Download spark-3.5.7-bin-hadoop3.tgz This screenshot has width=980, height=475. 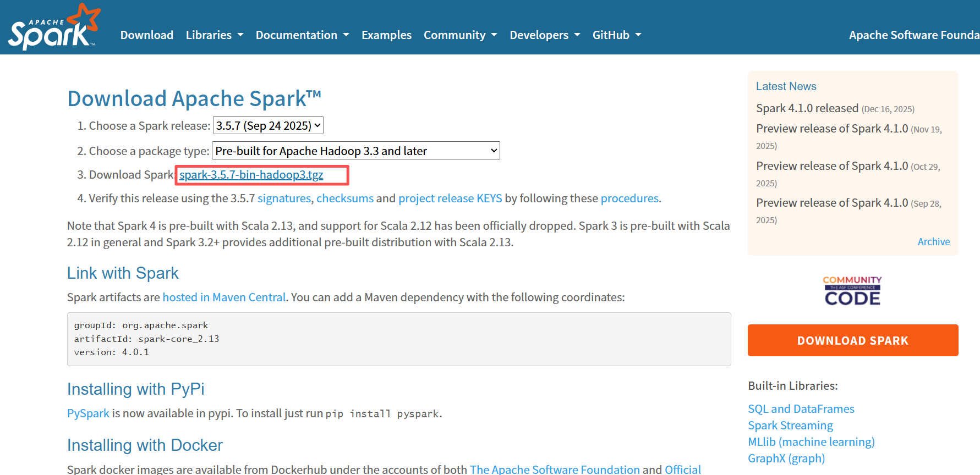(251, 175)
